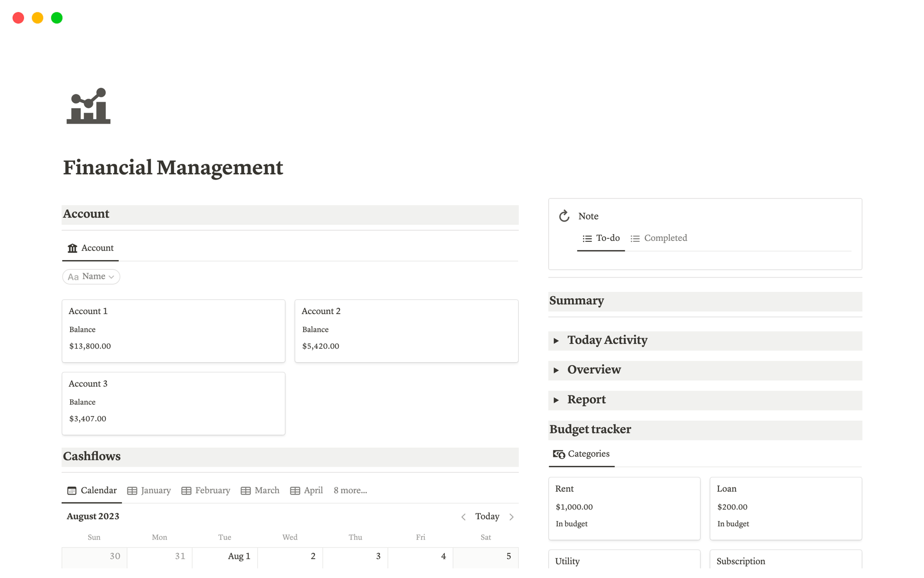Image resolution: width=924 pixels, height=578 pixels.
Task: Click the table icon next to January
Action: click(x=132, y=490)
